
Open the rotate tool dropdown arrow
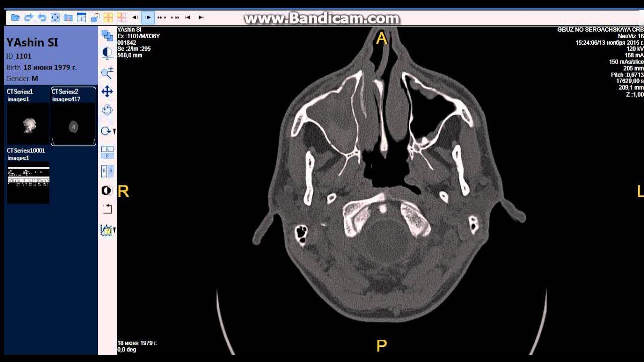[x=114, y=132]
